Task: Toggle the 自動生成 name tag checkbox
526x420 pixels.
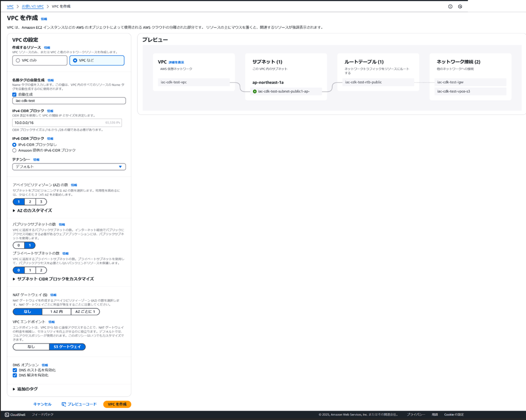Action: pyautogui.click(x=15, y=94)
